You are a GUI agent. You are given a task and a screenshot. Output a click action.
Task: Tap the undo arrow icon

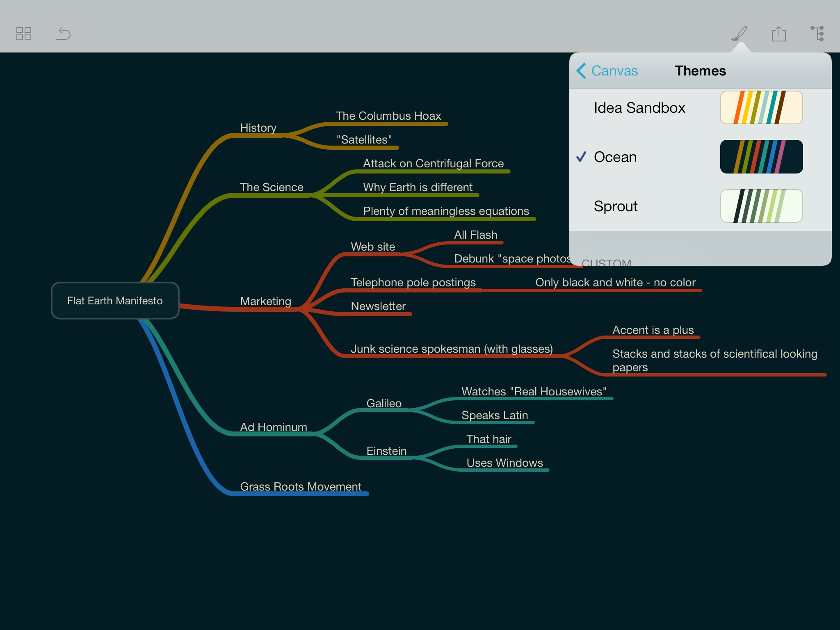coord(63,34)
